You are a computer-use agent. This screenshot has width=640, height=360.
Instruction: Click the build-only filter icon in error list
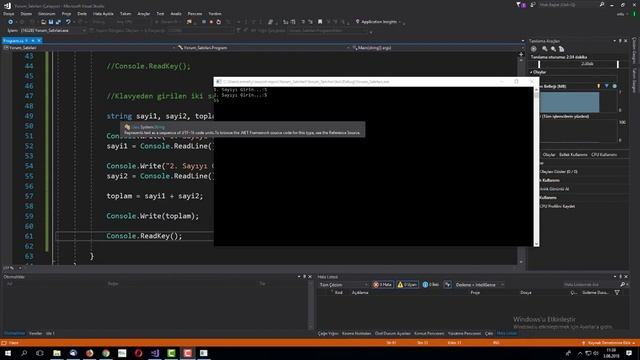(448, 284)
